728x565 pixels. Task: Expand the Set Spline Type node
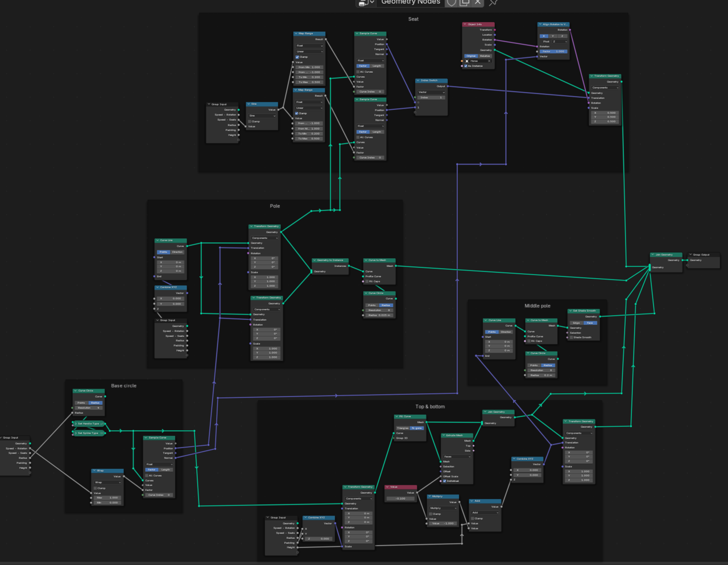[75, 433]
